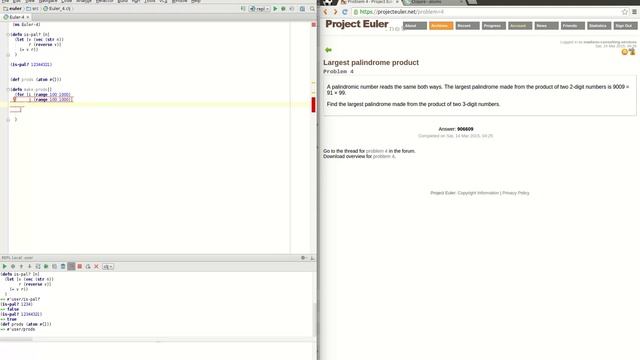The width and height of the screenshot is (640, 360).
Task: Open the Chrome menu hamburger icon
Action: pyautogui.click(x=634, y=12)
